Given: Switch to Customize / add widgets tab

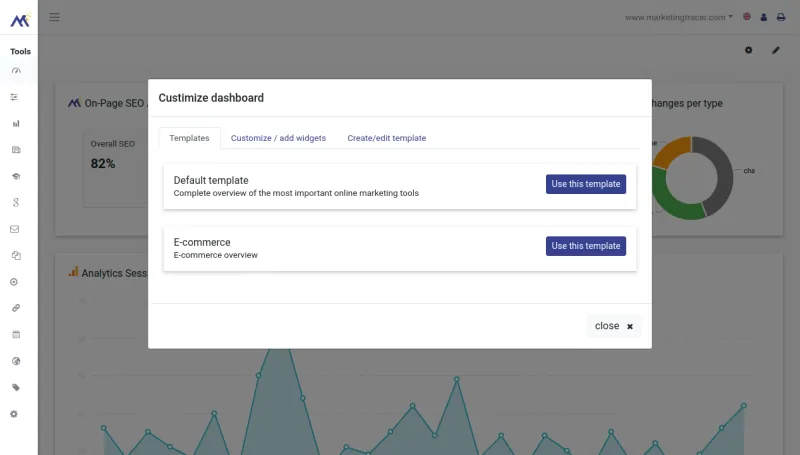Looking at the screenshot, I should click(278, 138).
